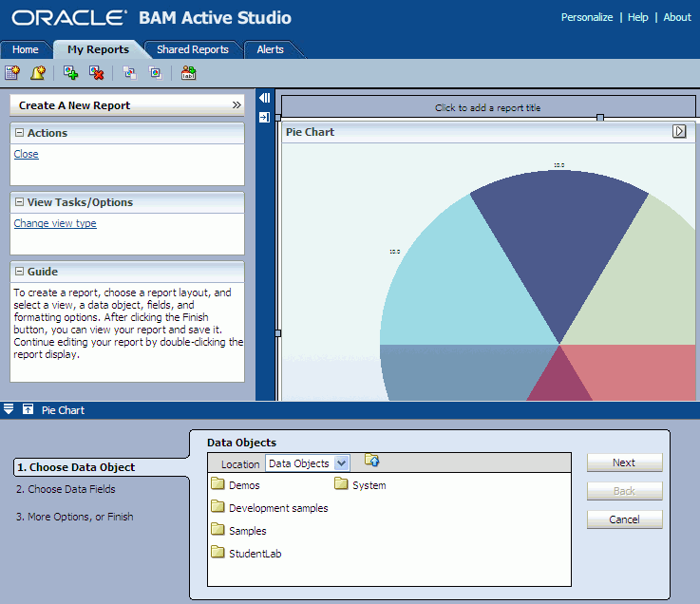Go up one folder level icon
This screenshot has height=604, width=700.
372,460
